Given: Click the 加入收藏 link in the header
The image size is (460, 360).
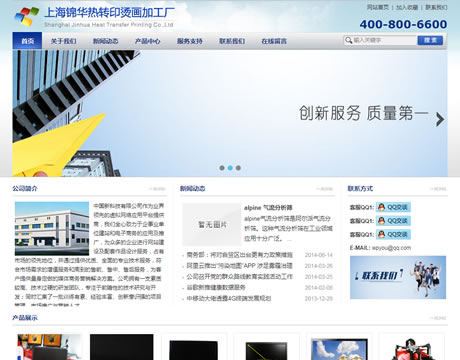Looking at the screenshot, I should point(407,7).
